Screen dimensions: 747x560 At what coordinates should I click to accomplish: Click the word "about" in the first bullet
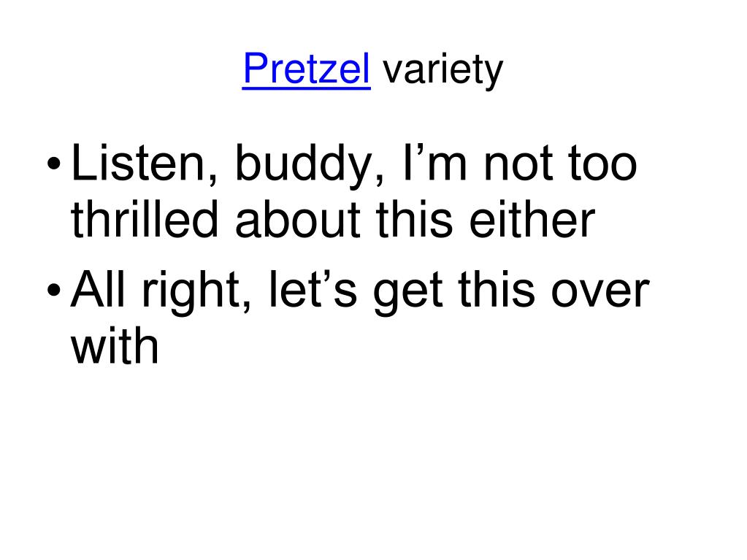click(x=297, y=218)
